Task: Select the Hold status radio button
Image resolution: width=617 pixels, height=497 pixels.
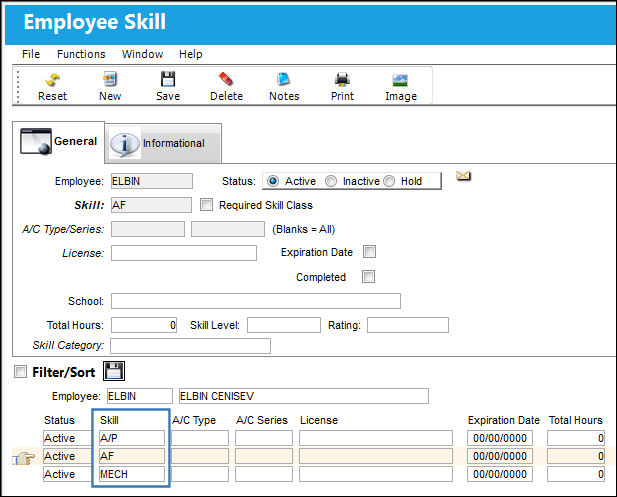Action: click(x=389, y=181)
